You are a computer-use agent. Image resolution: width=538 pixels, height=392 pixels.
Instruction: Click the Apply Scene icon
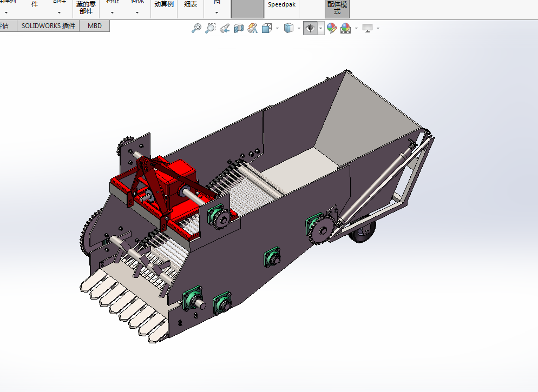(345, 28)
